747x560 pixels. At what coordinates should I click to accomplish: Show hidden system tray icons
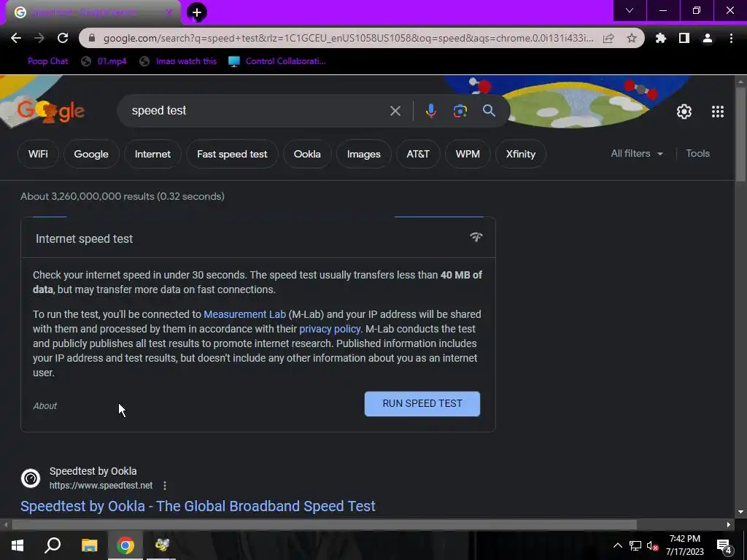click(x=617, y=545)
